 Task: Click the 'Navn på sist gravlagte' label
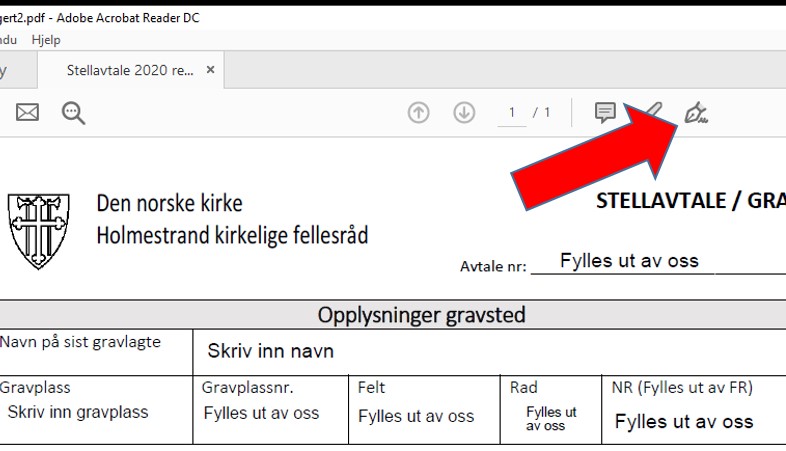tap(80, 342)
